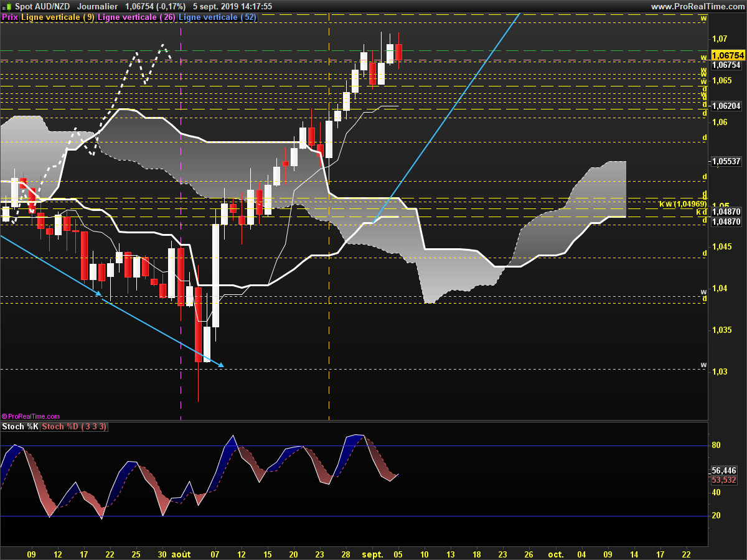747x560 pixels.
Task: Open the ©ProRealTime.com watermark link
Action: (31, 416)
